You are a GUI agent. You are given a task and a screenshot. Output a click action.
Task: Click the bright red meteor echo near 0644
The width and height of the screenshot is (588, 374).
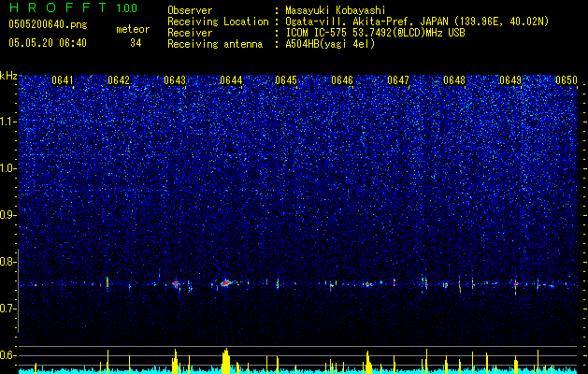coord(225,283)
